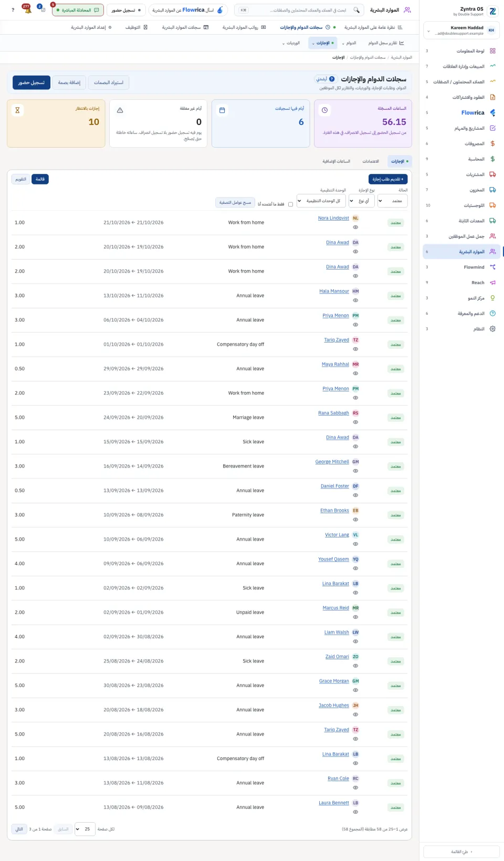Open the leave type dropdown أي نوع
Image resolution: width=504 pixels, height=861 pixels.
pos(361,201)
